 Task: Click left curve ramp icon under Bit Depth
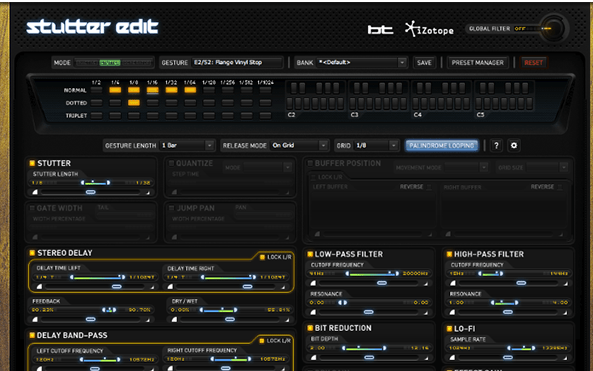313,357
